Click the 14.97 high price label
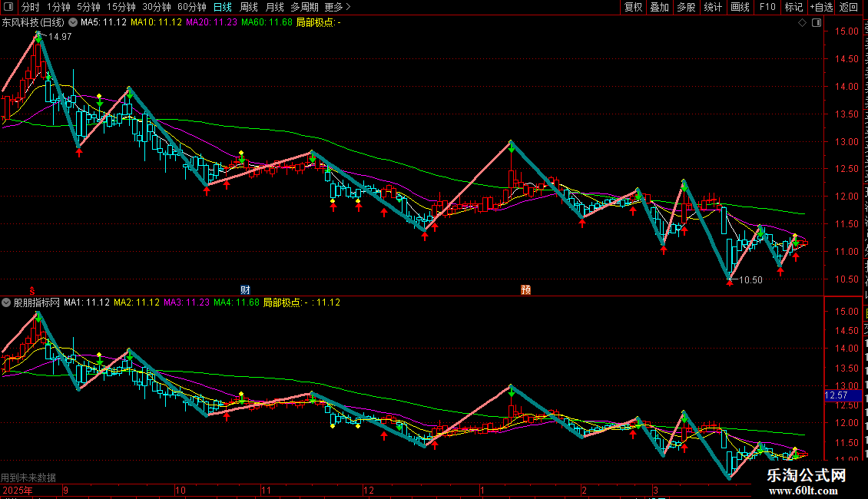This screenshot has height=499, width=868. click(x=60, y=37)
